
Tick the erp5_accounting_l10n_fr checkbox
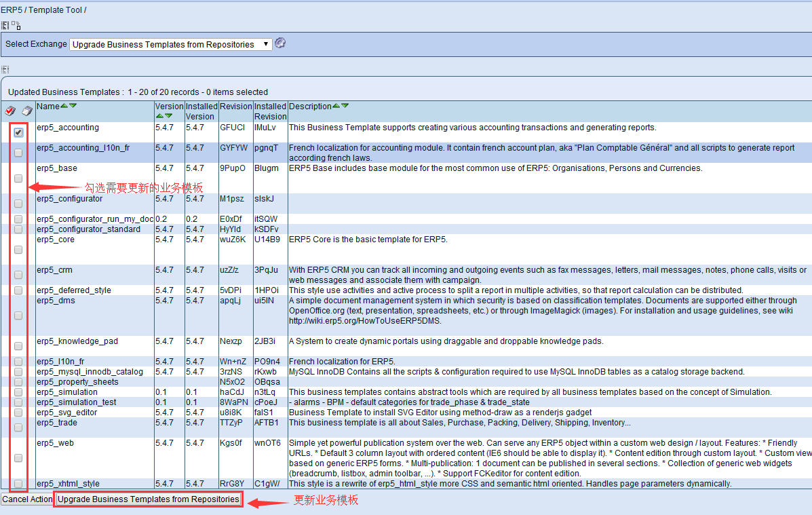tap(18, 153)
